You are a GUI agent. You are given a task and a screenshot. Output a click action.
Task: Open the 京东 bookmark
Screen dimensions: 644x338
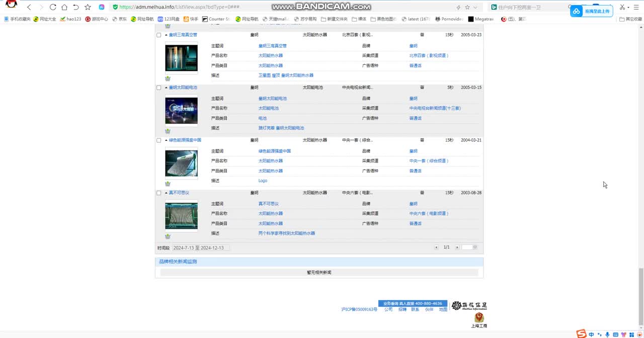tap(120, 19)
